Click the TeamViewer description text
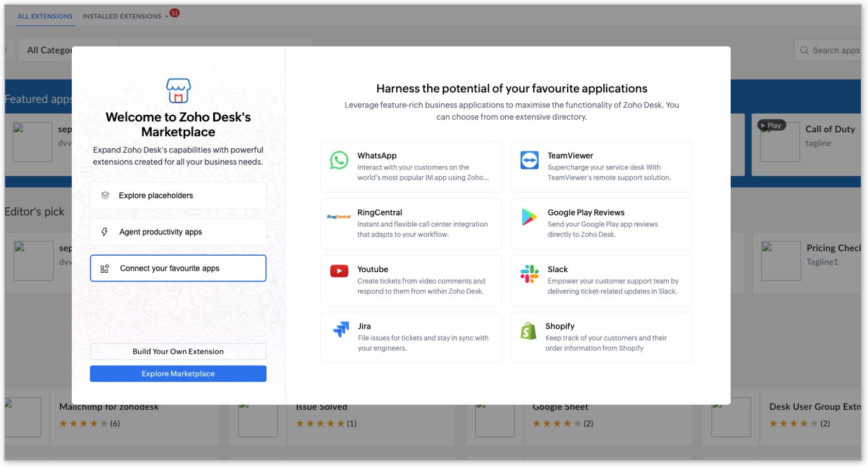 (609, 173)
